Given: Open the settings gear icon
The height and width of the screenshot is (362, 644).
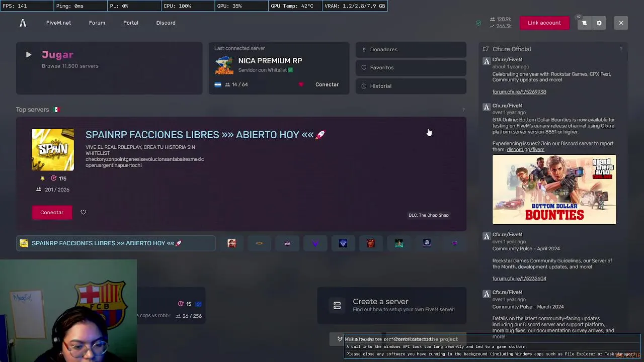Looking at the screenshot, I should pos(599,23).
